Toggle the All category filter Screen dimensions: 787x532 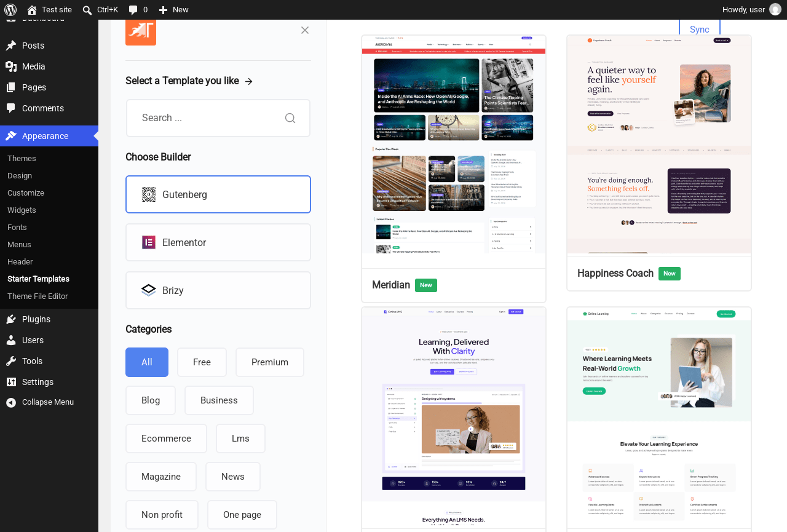[147, 362]
